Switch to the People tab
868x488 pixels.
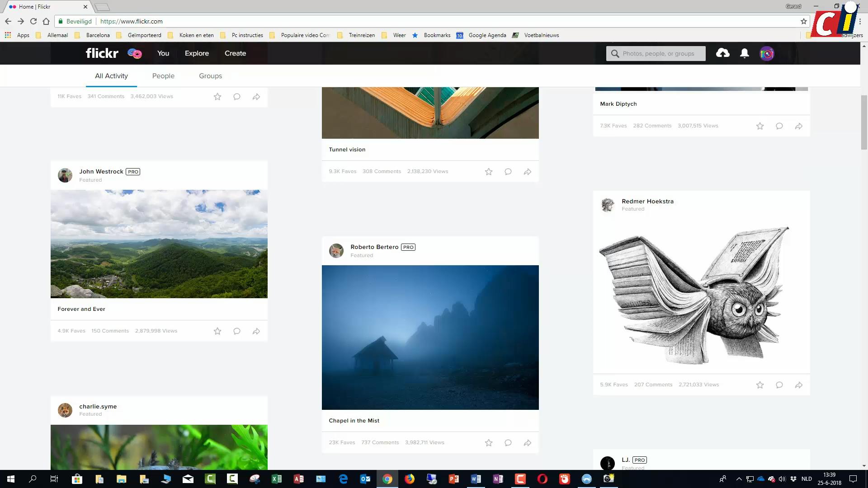point(163,76)
